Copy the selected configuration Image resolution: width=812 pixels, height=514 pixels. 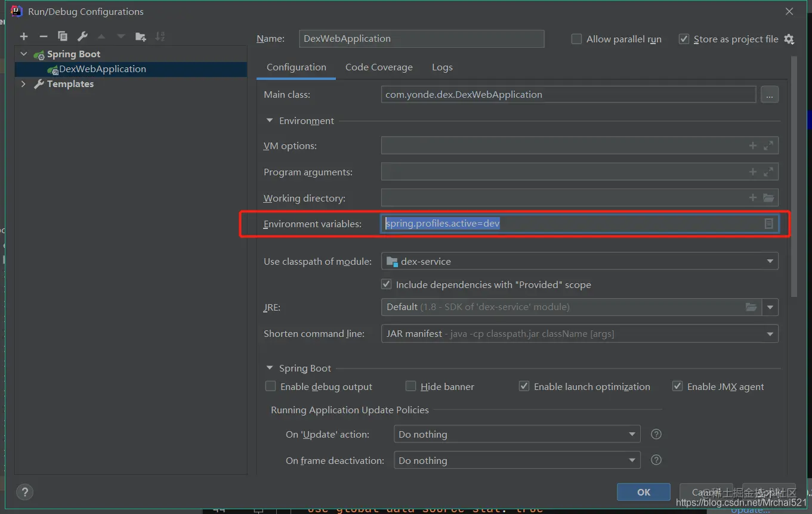pyautogui.click(x=63, y=36)
